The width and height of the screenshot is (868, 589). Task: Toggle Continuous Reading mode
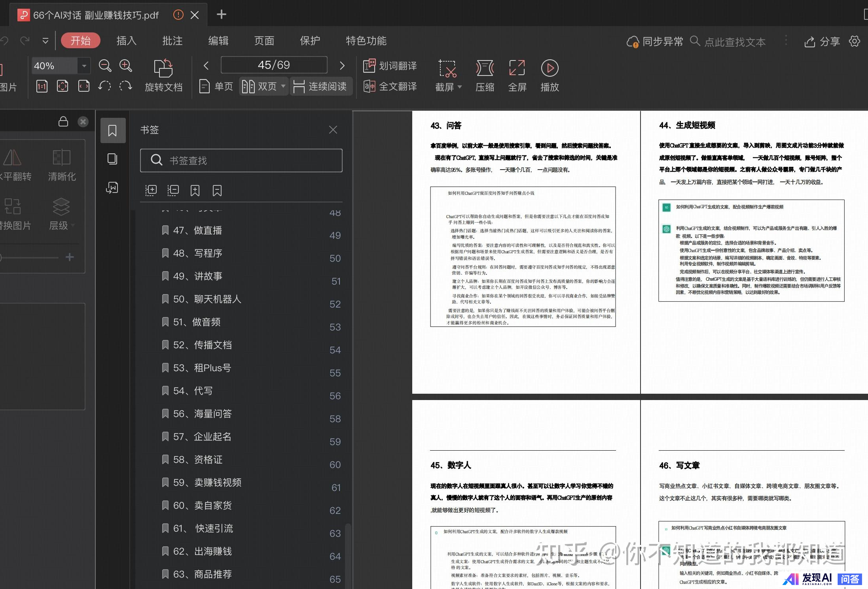321,86
